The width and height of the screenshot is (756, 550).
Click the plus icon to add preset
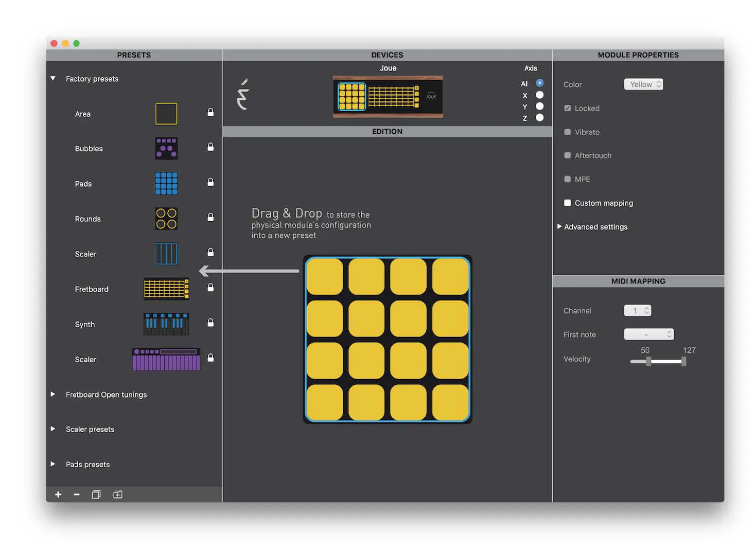point(58,494)
